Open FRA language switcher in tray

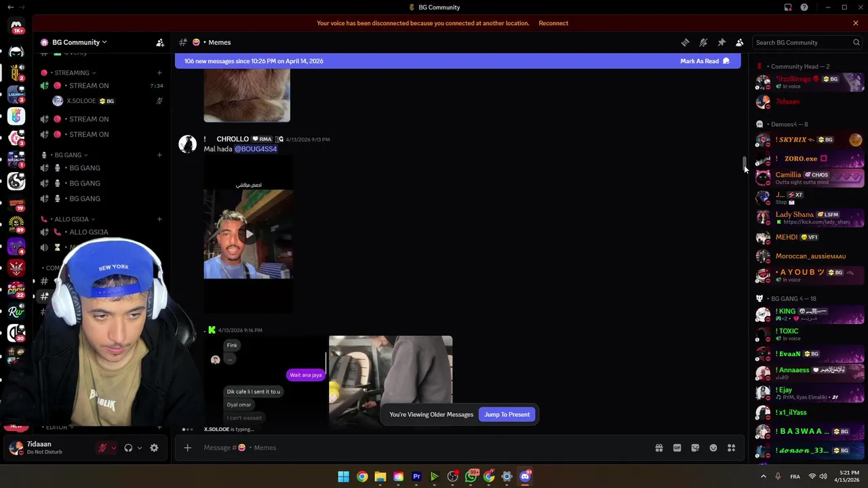pos(795,476)
